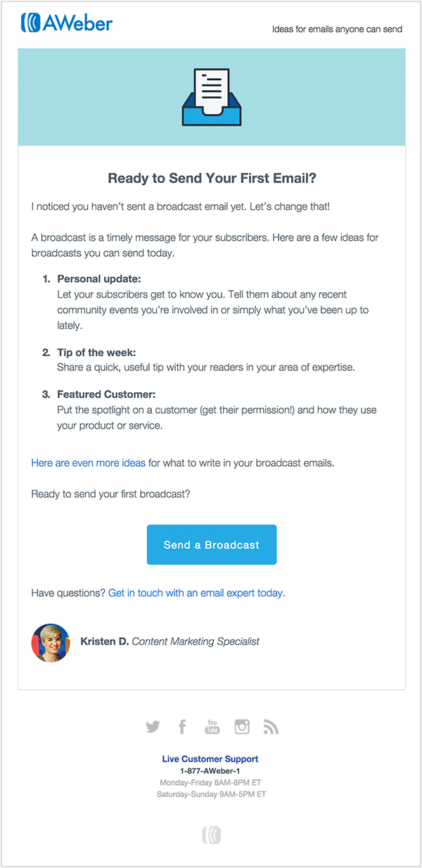This screenshot has width=422, height=868.
Task: Click the 1-877-AWeber-1 phone number
Action: 210,771
